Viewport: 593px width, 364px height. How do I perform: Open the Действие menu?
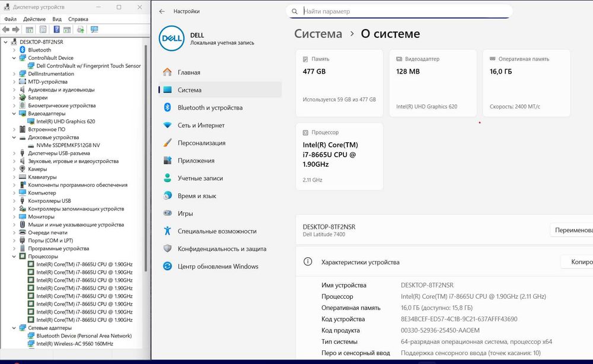coord(34,19)
